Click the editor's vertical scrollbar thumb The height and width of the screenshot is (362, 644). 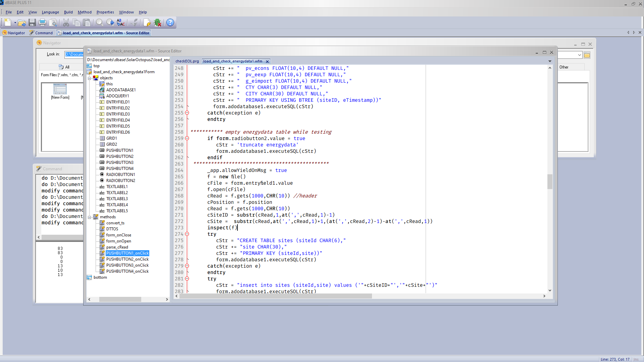click(550, 181)
